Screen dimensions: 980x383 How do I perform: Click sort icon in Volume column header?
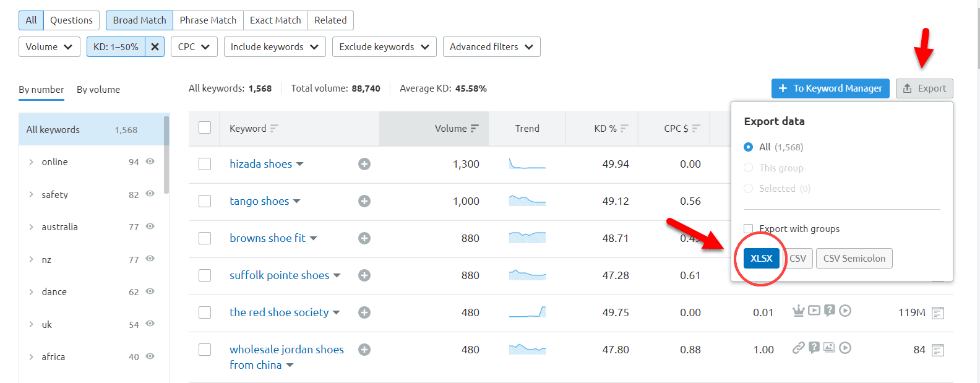click(475, 129)
